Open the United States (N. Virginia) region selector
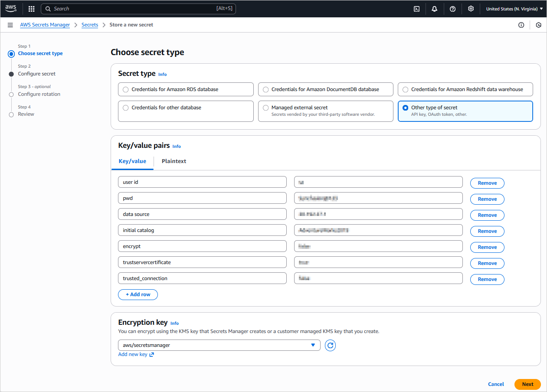The width and height of the screenshot is (547, 392). click(x=514, y=9)
